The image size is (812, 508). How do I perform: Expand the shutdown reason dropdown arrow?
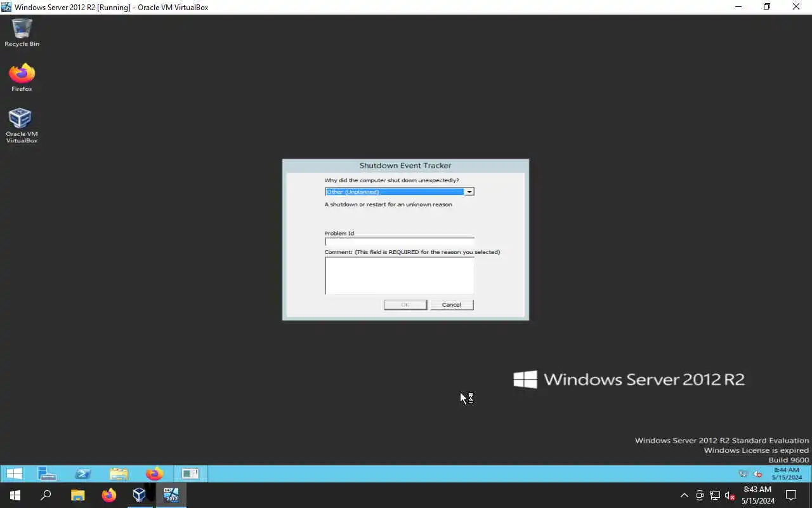[x=469, y=192]
